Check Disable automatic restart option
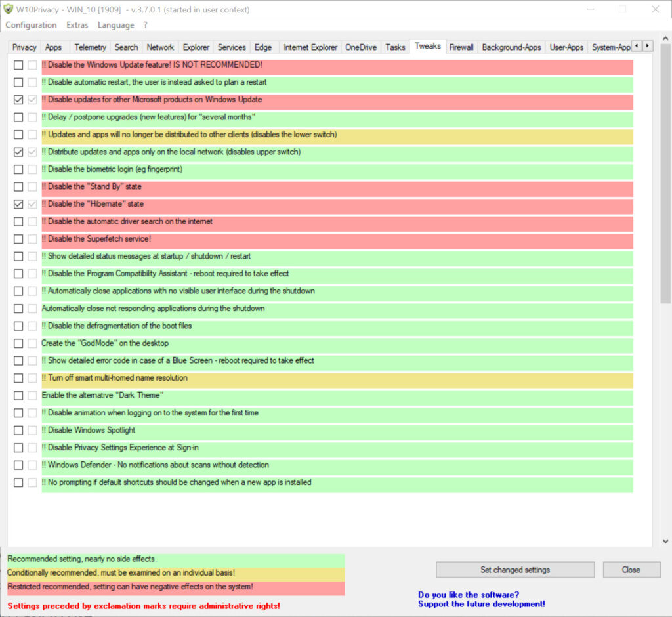Viewport: 672px width, 617px height. tap(18, 82)
